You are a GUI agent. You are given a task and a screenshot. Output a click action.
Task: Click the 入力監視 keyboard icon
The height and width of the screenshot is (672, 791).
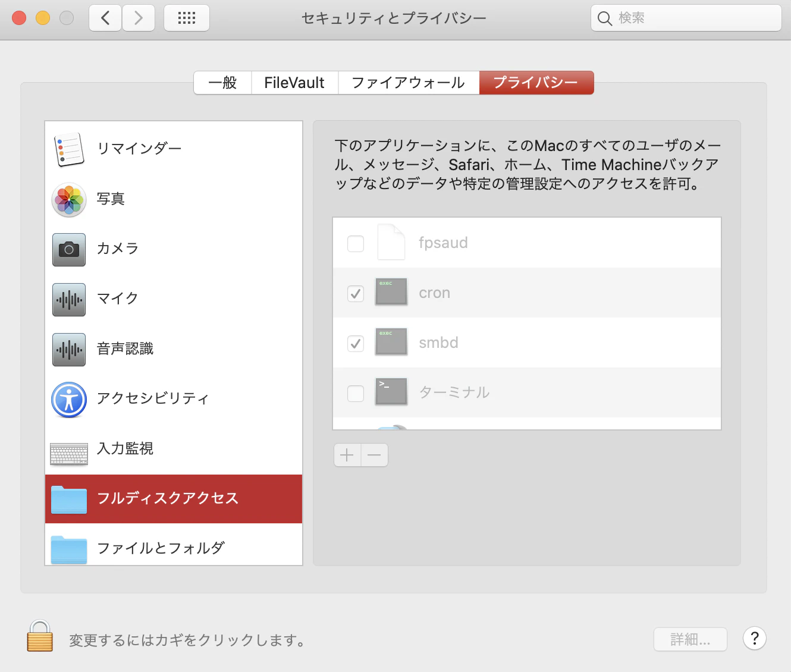coord(69,454)
